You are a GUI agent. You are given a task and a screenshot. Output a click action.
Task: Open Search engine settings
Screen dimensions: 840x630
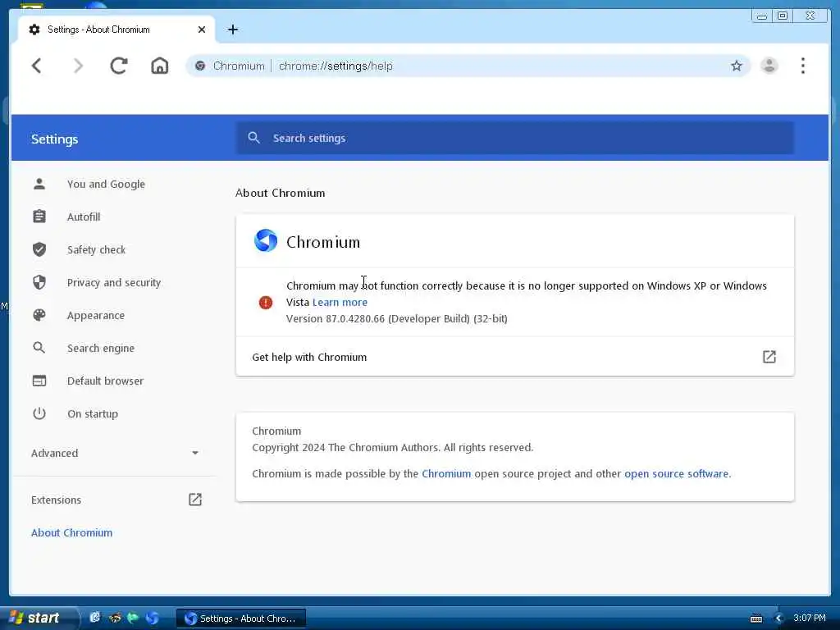pyautogui.click(x=101, y=348)
